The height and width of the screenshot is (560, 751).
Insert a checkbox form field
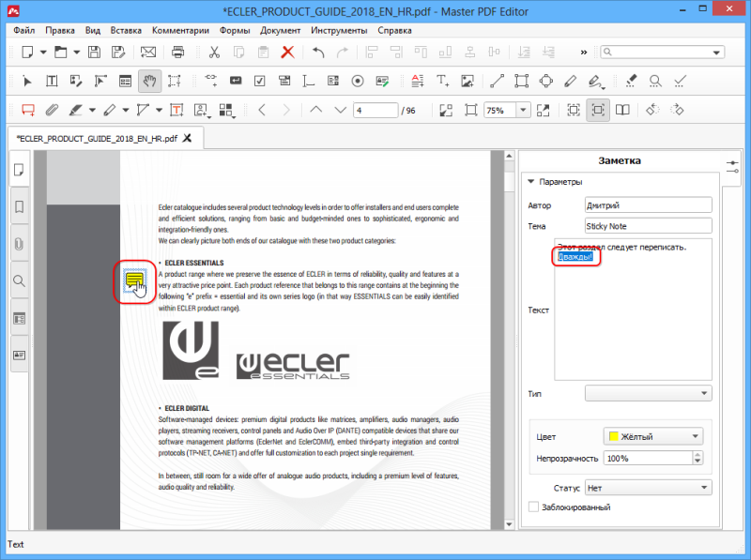point(260,81)
